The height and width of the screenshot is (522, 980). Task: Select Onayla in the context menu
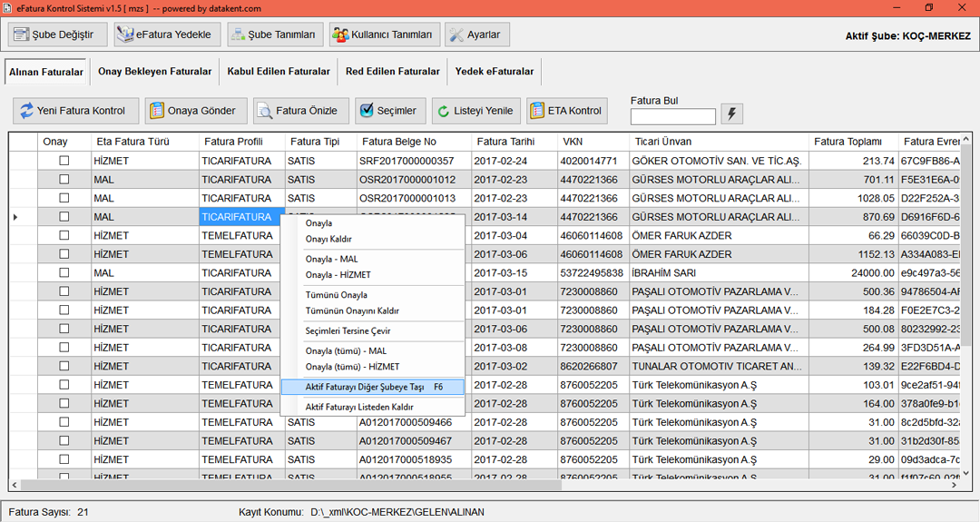pos(373,223)
